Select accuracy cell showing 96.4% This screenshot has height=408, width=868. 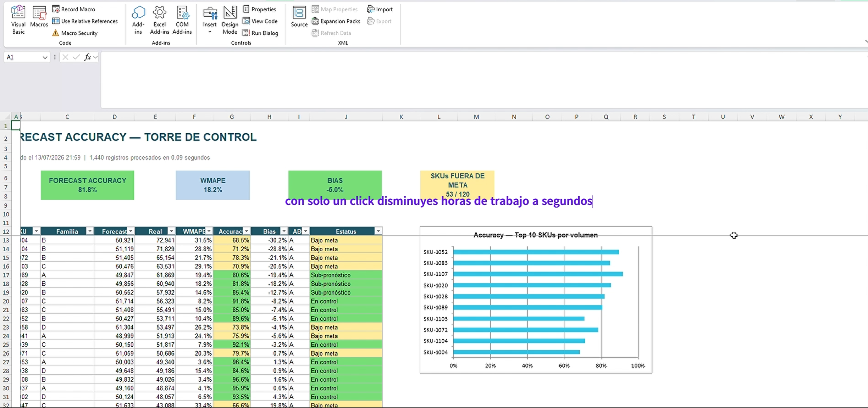point(232,362)
